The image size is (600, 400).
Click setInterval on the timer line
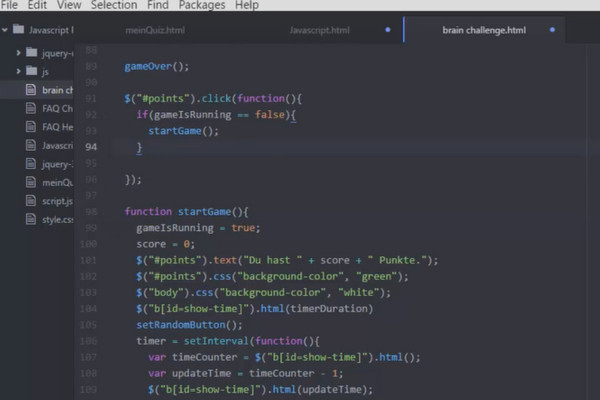(216, 341)
